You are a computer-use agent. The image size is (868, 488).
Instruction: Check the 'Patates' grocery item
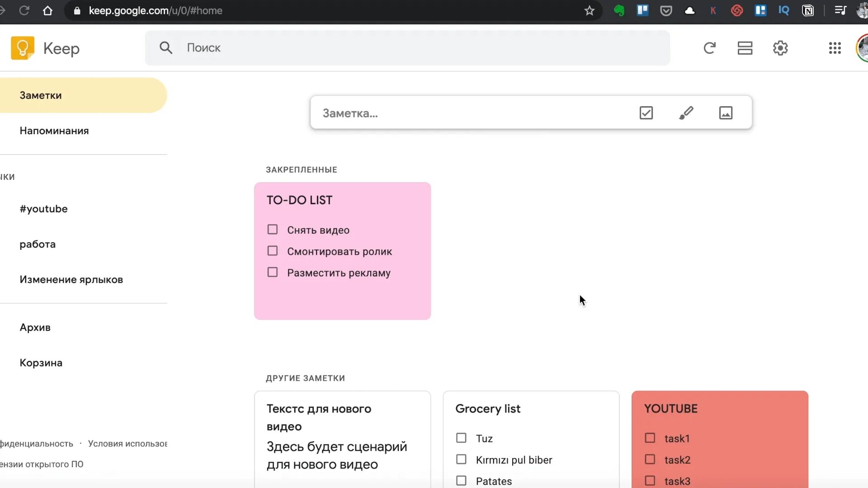coord(461,480)
